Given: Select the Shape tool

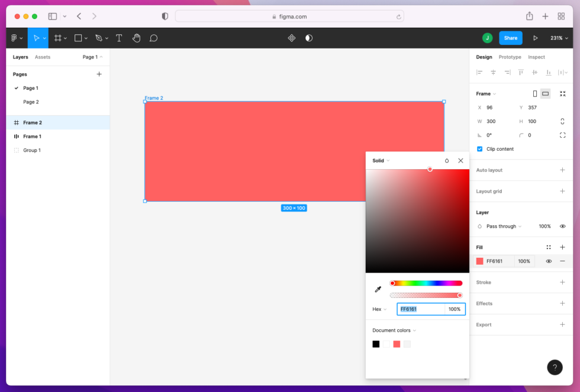Looking at the screenshot, I should pyautogui.click(x=79, y=38).
